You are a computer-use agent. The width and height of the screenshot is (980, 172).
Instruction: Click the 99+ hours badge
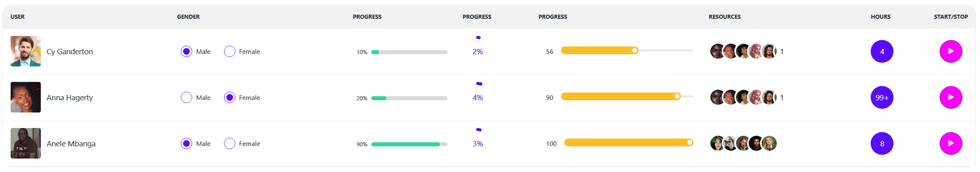click(882, 97)
